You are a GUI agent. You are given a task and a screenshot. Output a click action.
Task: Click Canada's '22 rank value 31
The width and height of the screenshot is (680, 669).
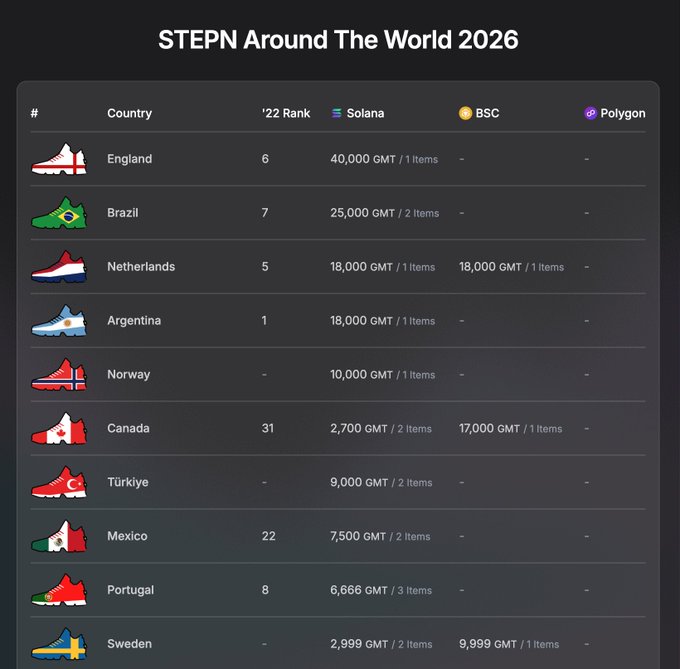[x=268, y=428]
